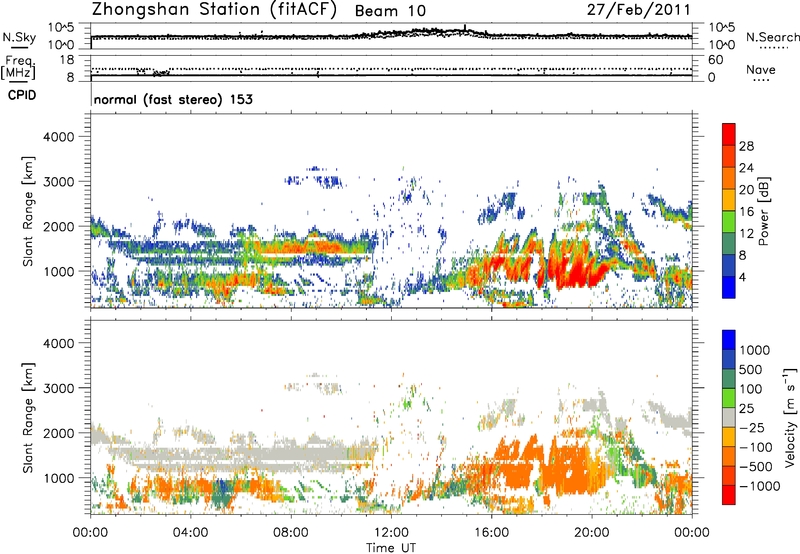Click the noise curve in the top sky-noise panel

pos(391,35)
